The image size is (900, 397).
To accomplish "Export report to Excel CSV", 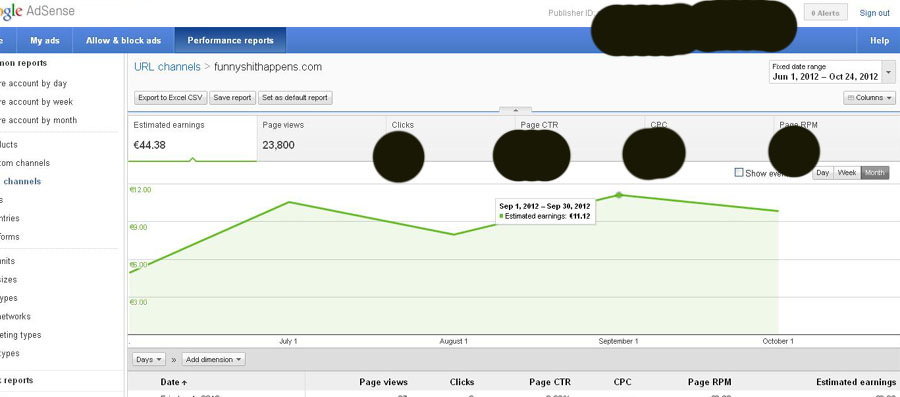I will (170, 98).
